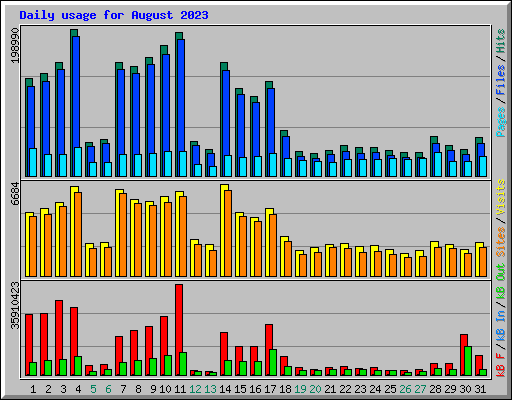Click the green kB Out bar for day 17
Screen dimensions: 512x400
(x=273, y=363)
